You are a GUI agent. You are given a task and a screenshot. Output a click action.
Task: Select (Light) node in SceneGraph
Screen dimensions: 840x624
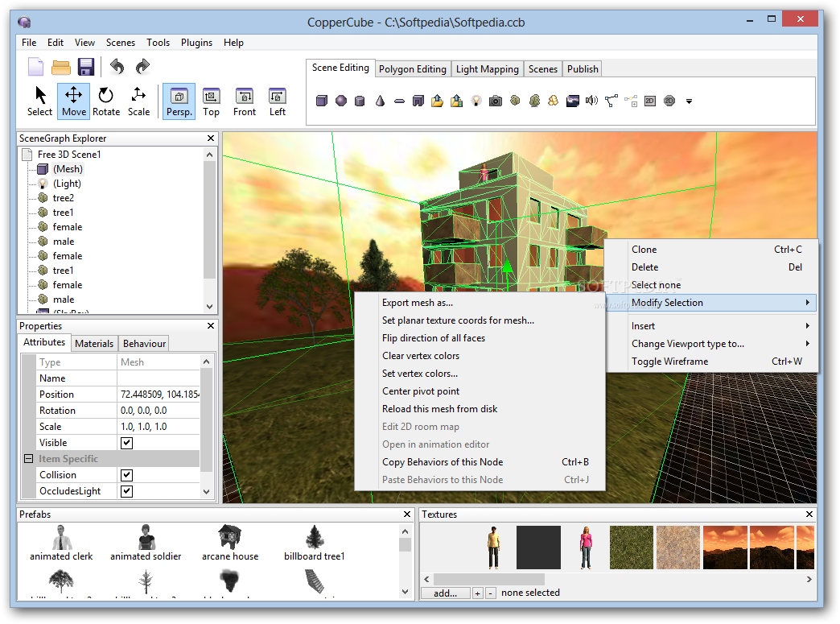tap(67, 184)
